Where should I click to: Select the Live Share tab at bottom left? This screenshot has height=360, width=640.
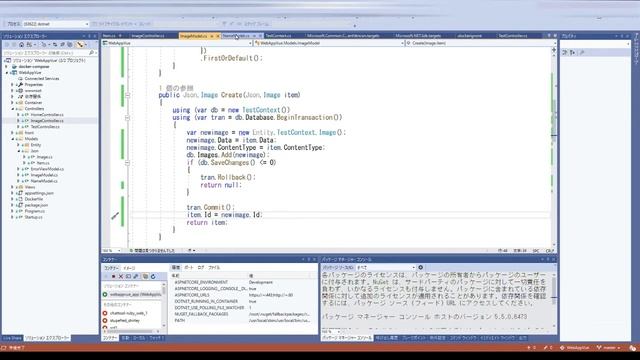[x=12, y=338]
